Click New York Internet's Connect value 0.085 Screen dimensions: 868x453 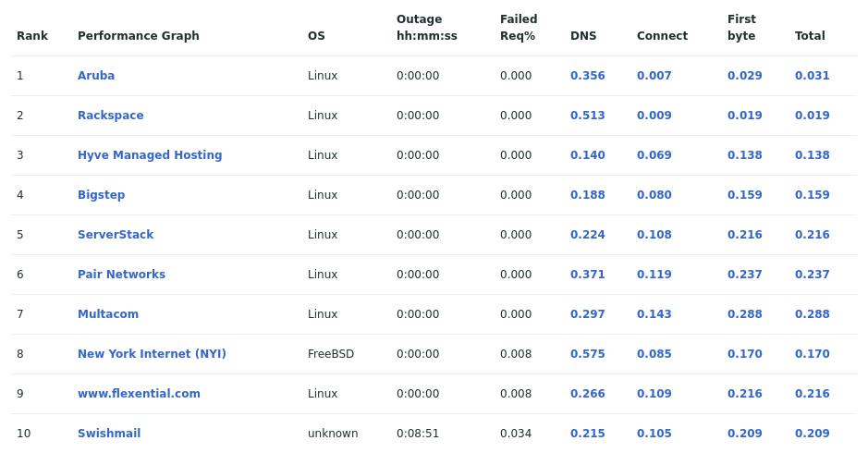[x=654, y=354]
